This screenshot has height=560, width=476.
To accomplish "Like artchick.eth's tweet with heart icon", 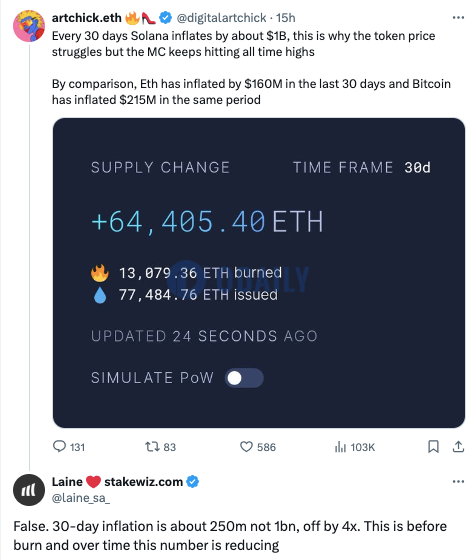I will 257,447.
